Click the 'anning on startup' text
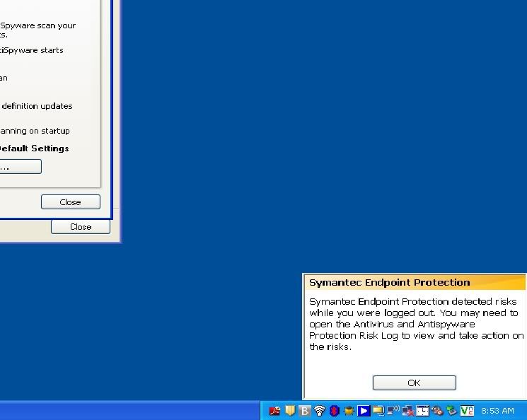The height and width of the screenshot is (420, 527). pyautogui.click(x=35, y=131)
